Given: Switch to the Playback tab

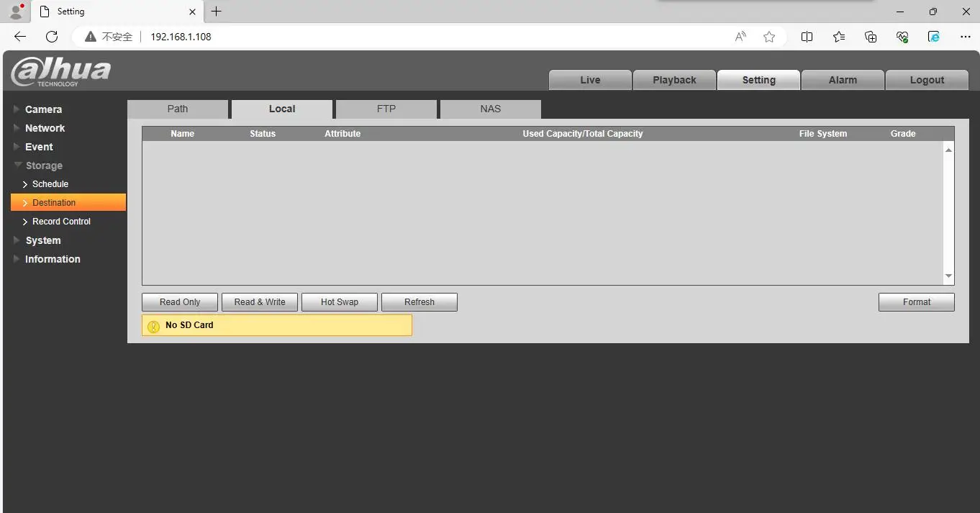Looking at the screenshot, I should (x=674, y=80).
